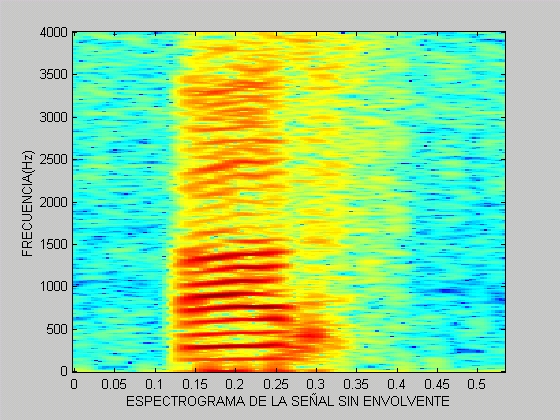Screen dimensions: 560x420
Task: Click the 2500 frequency tick label
Action: (x=54, y=160)
